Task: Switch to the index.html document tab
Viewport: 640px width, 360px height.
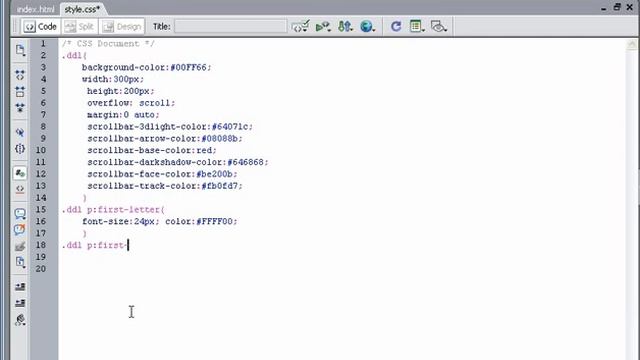Action: pos(35,9)
